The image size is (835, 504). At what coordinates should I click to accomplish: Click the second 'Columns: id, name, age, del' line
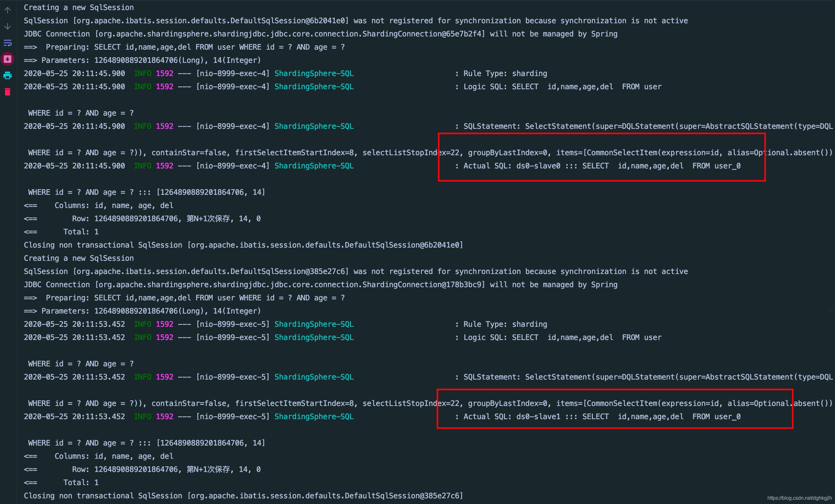click(99, 456)
